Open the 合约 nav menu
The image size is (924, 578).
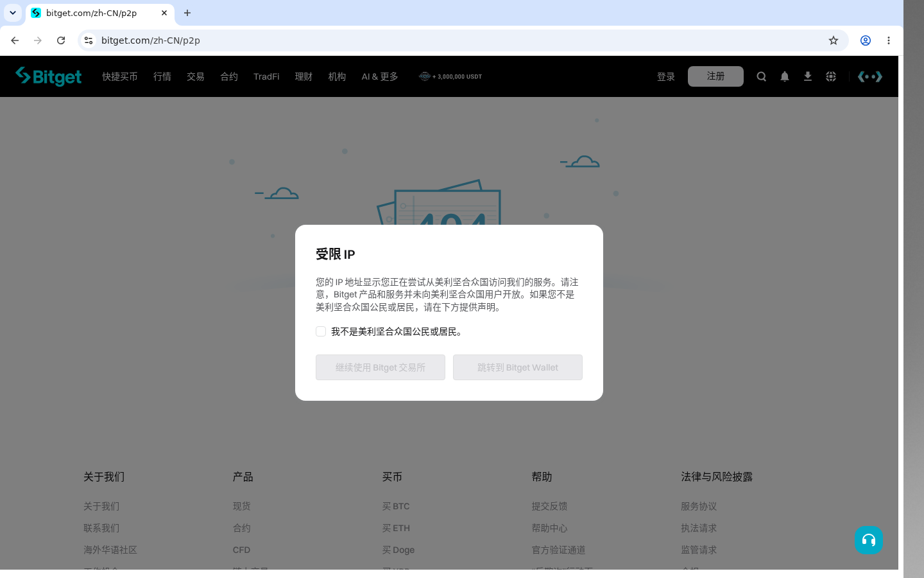point(228,76)
